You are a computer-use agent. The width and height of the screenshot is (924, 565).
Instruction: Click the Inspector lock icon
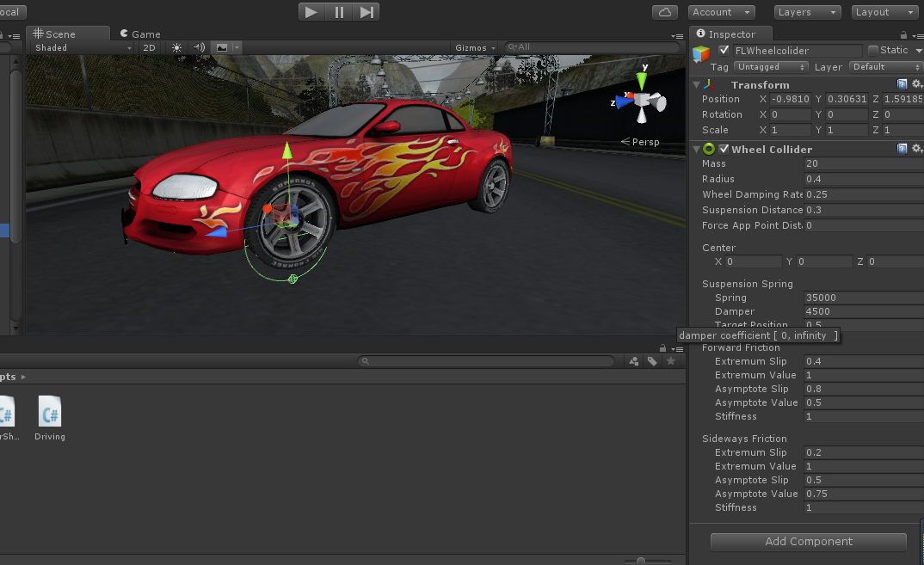[903, 34]
